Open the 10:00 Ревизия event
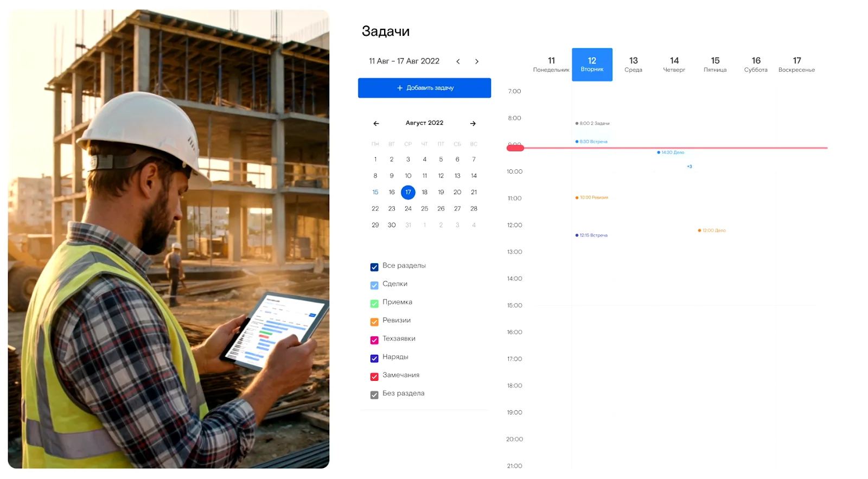868x479 pixels. point(592,197)
